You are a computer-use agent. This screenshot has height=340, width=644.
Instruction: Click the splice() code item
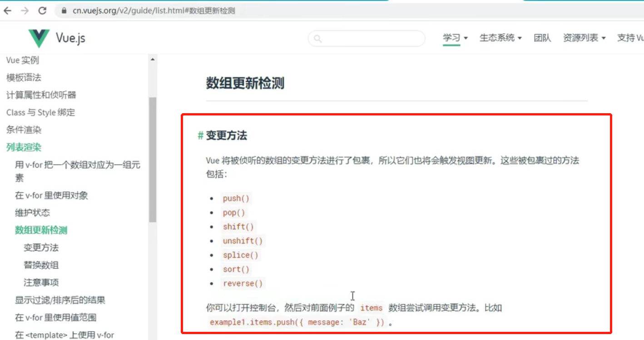click(x=240, y=255)
